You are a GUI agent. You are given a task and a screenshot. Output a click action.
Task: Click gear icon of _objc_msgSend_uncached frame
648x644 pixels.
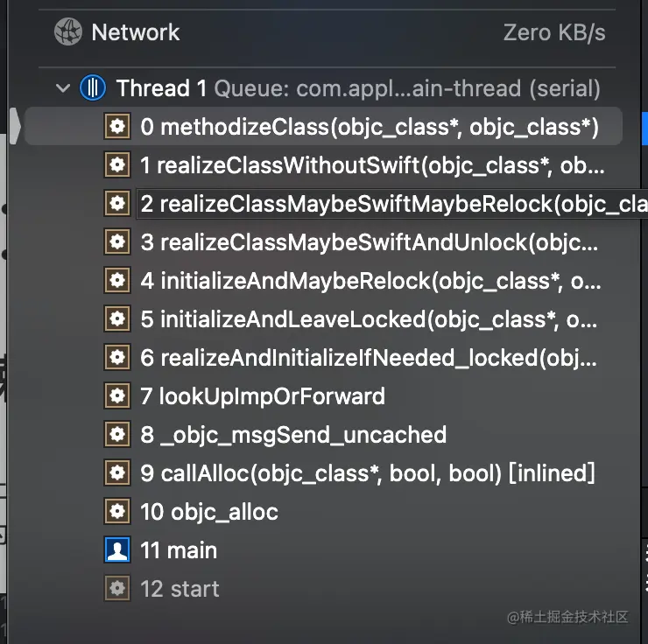pyautogui.click(x=117, y=435)
